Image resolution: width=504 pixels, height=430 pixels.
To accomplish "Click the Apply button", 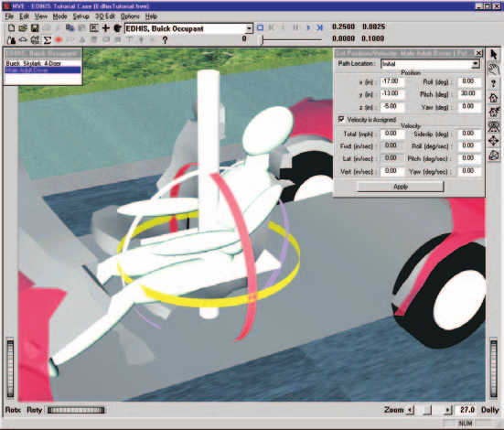I will click(400, 187).
